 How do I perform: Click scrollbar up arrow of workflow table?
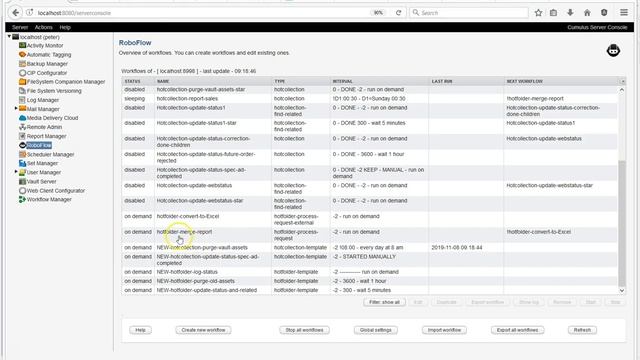(622, 89)
